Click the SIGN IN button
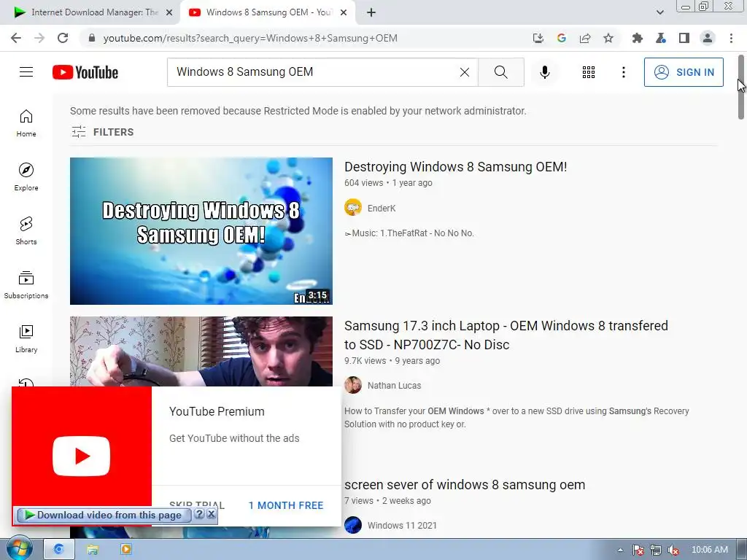The width and height of the screenshot is (747, 560). coord(684,72)
